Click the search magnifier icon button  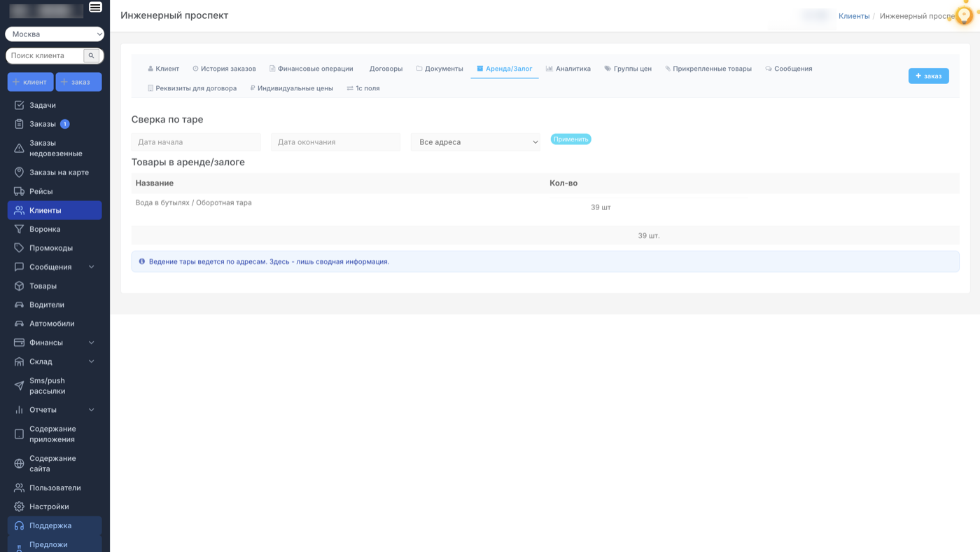tap(91, 56)
